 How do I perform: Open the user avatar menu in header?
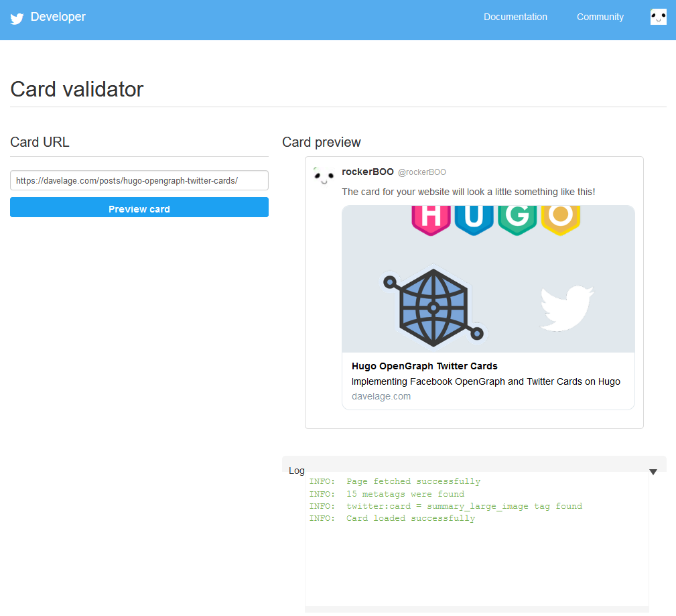click(659, 17)
